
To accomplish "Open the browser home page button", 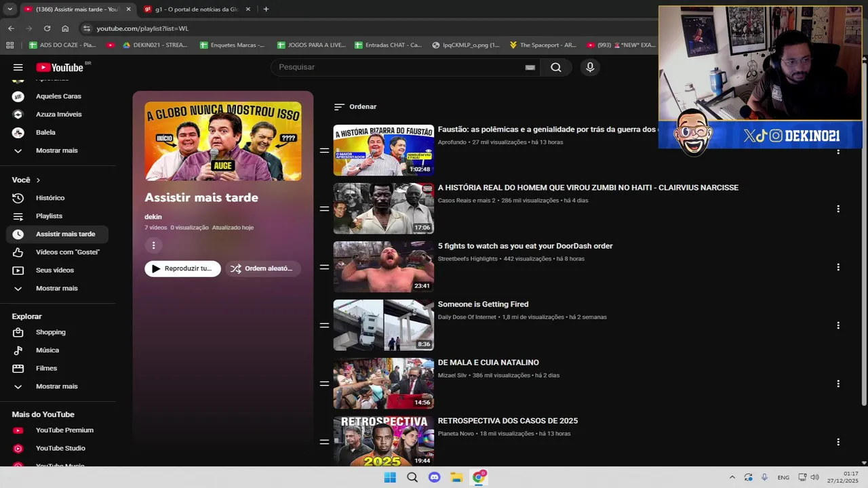I will [x=65, y=28].
